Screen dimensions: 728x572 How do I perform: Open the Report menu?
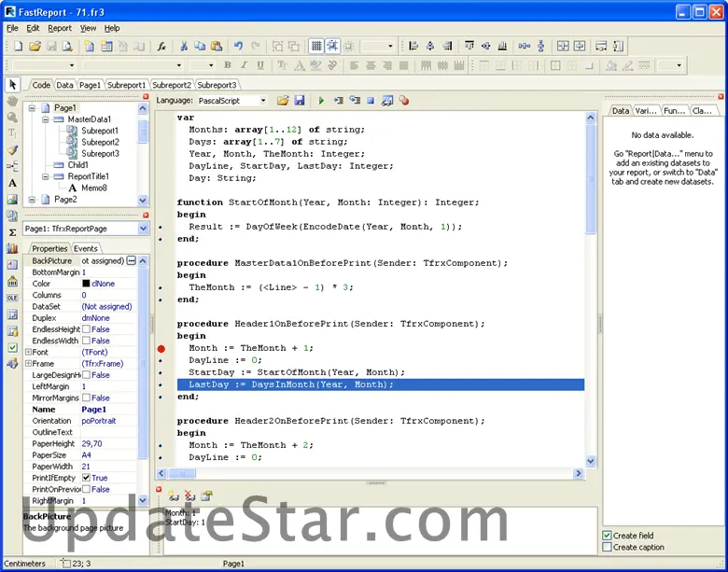click(60, 28)
